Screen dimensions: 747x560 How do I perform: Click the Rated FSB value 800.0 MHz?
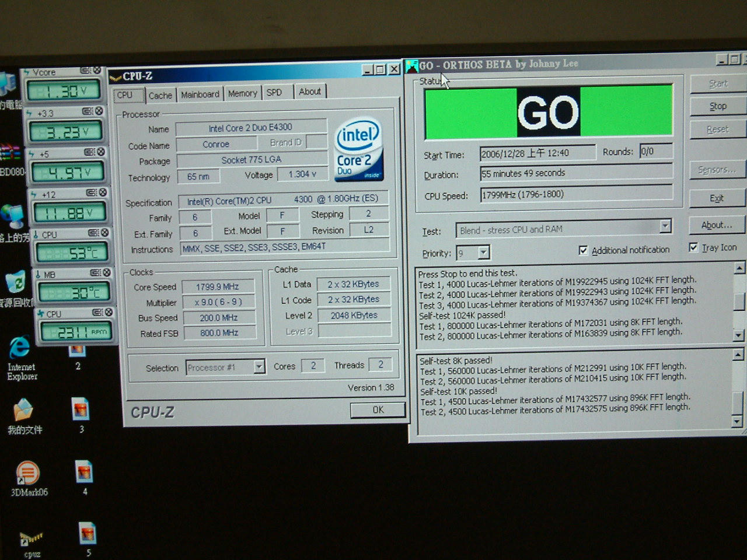(221, 332)
